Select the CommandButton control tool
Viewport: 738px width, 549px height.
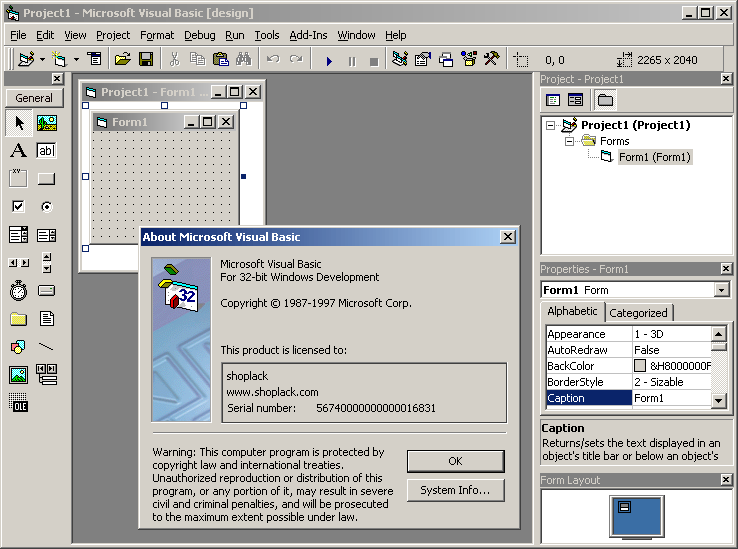[x=47, y=178]
